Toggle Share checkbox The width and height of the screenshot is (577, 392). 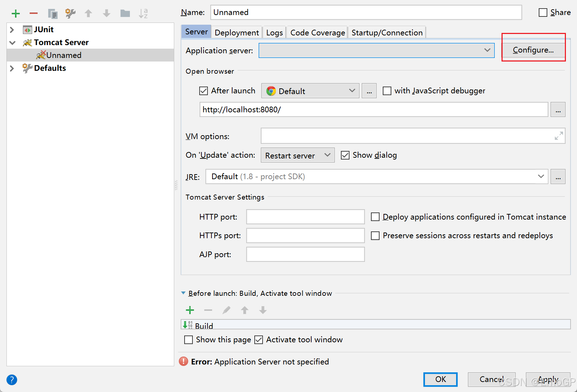(543, 13)
